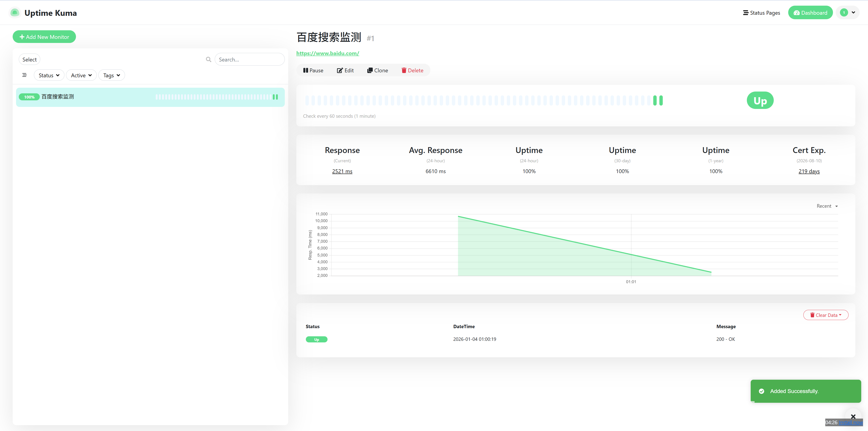Click the search magnifier icon
This screenshot has height=431, width=868.
(x=209, y=59)
